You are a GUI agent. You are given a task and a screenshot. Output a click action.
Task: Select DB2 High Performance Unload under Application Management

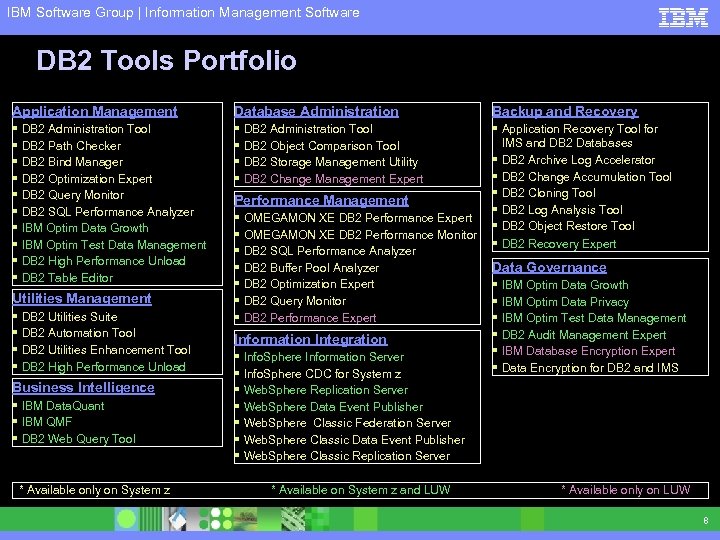pos(104,261)
